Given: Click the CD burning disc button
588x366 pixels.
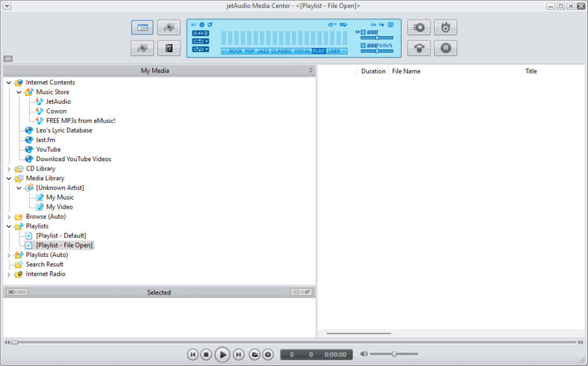Looking at the screenshot, I should click(419, 28).
